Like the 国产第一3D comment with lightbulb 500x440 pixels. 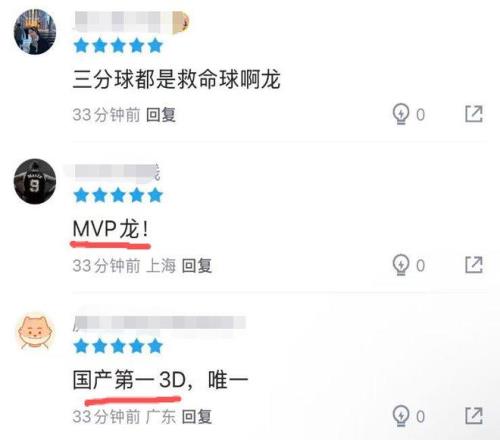400,416
